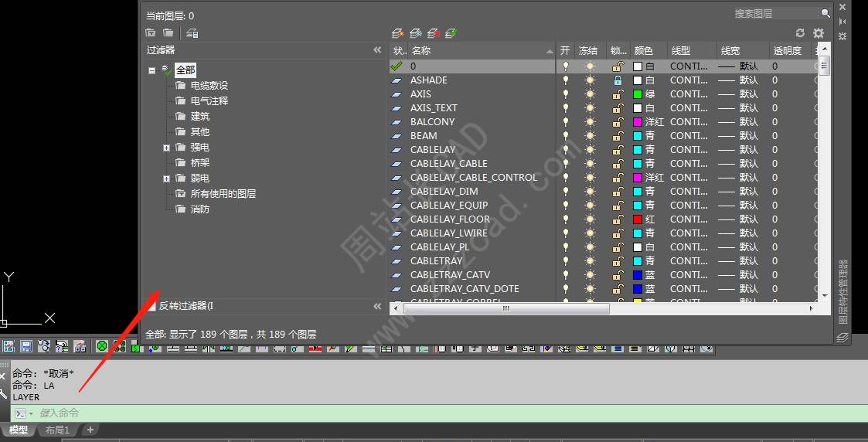
Task: Open the Layer States Manager icon
Action: 192,33
